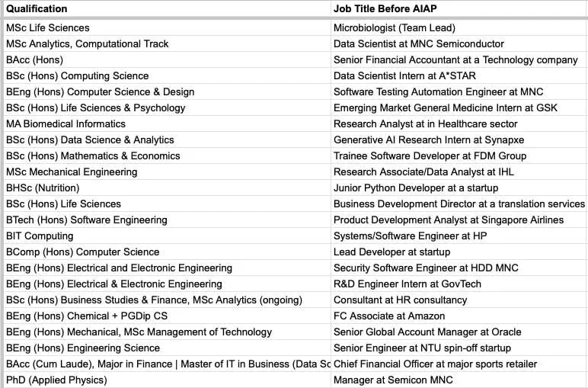Select the Lead Developer at startup cell
This screenshot has height=388, width=588.
click(459, 252)
